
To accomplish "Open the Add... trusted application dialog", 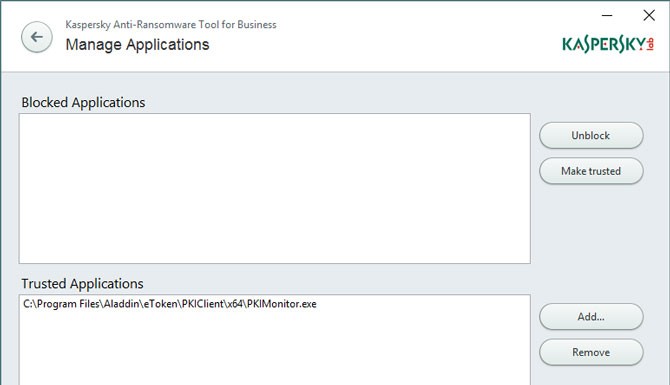I will pyautogui.click(x=591, y=317).
